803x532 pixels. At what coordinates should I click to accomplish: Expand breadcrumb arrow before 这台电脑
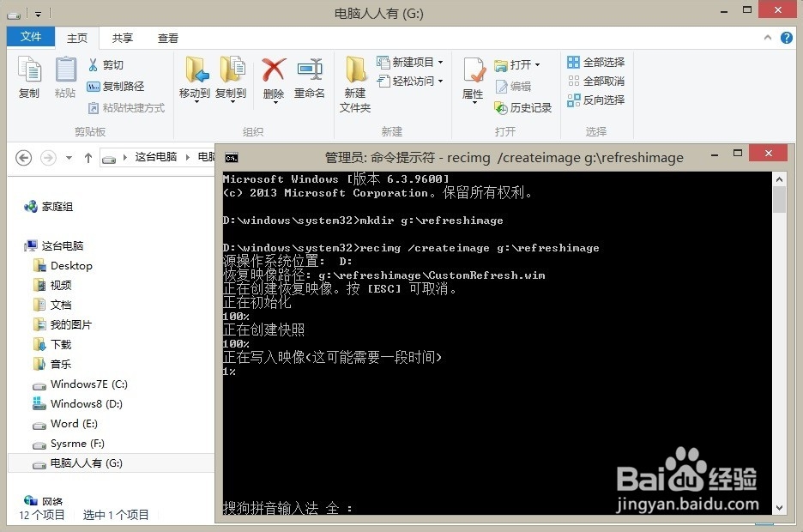tap(125, 157)
